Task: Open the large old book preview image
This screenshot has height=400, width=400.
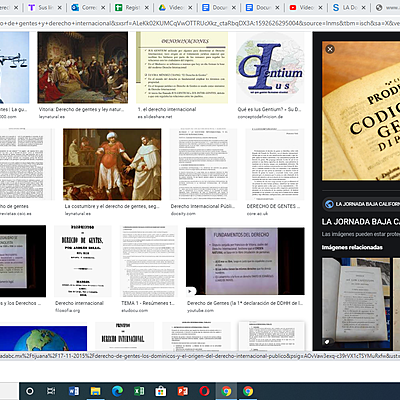Action: [x=361, y=111]
